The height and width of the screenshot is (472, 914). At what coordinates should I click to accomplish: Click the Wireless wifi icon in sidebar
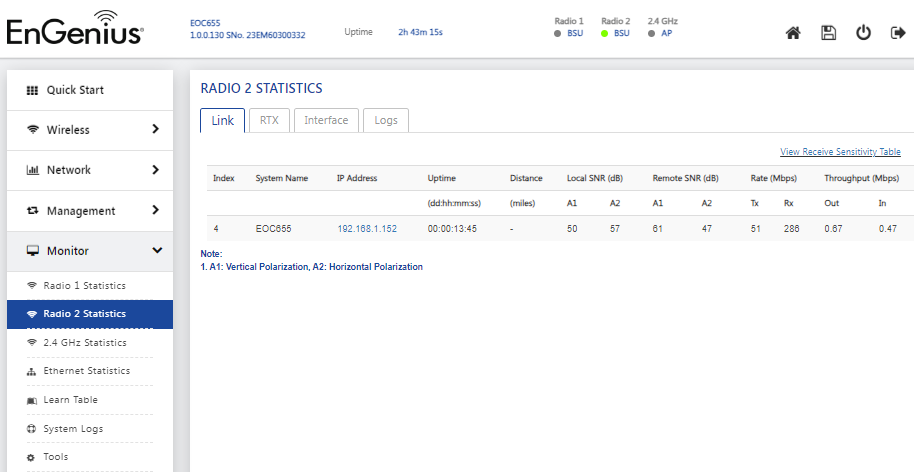(x=33, y=129)
